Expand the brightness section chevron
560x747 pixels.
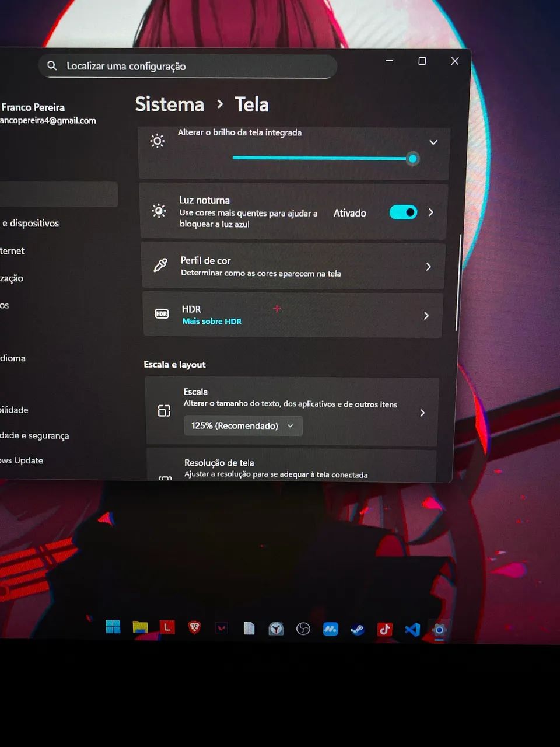(x=433, y=142)
